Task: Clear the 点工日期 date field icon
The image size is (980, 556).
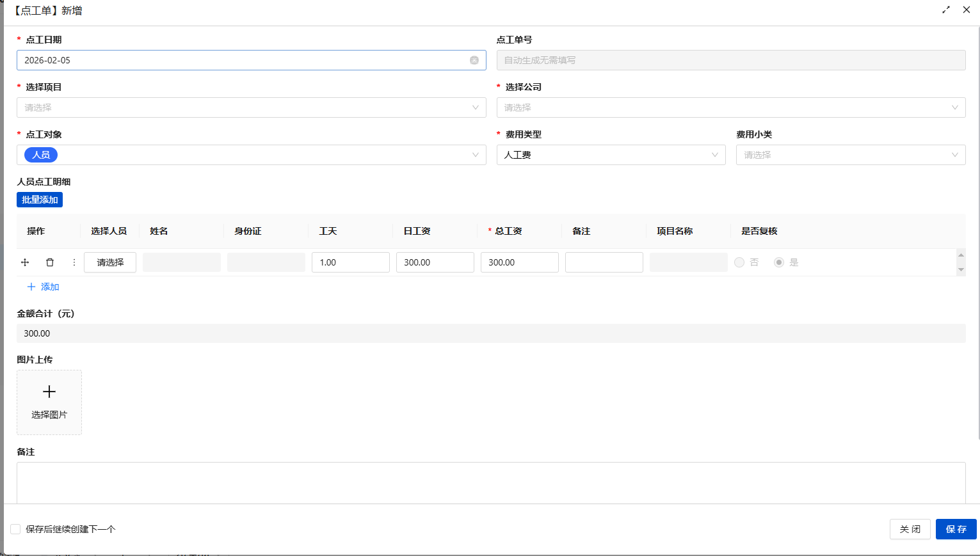Action: (x=474, y=60)
